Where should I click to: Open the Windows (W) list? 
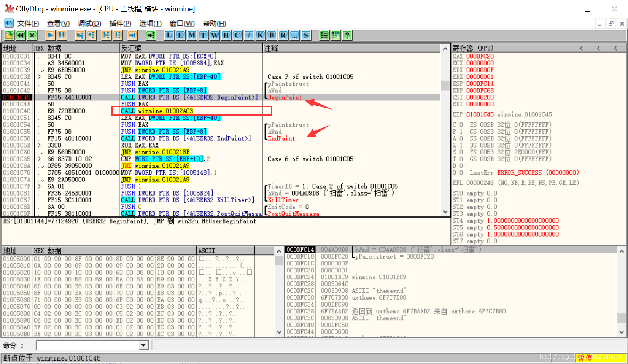click(x=215, y=35)
